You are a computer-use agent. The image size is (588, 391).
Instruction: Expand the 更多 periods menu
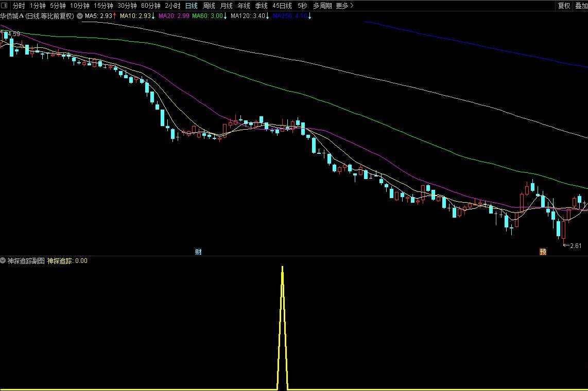pyautogui.click(x=344, y=6)
